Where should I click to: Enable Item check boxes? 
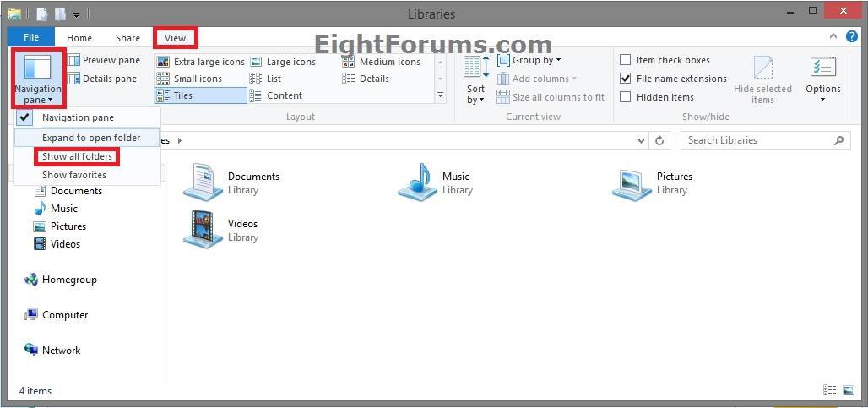click(626, 60)
